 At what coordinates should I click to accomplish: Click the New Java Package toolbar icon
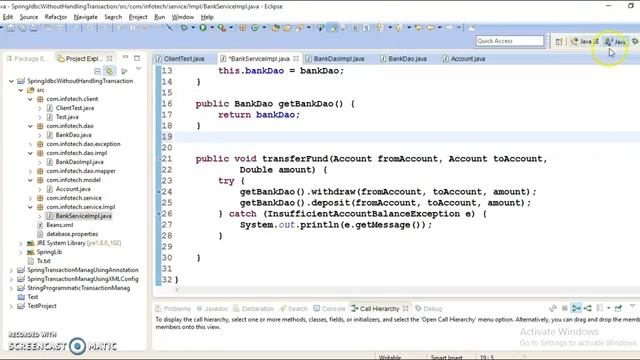click(x=243, y=28)
